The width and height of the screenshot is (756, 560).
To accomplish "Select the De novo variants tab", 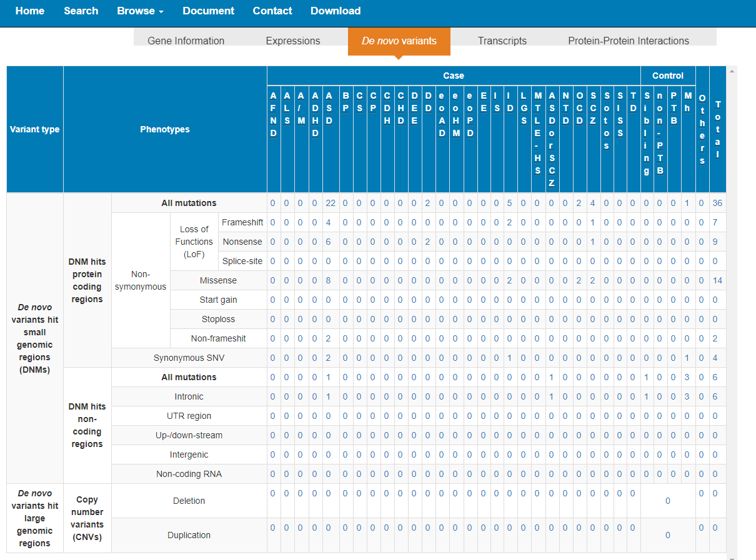I will [x=399, y=41].
